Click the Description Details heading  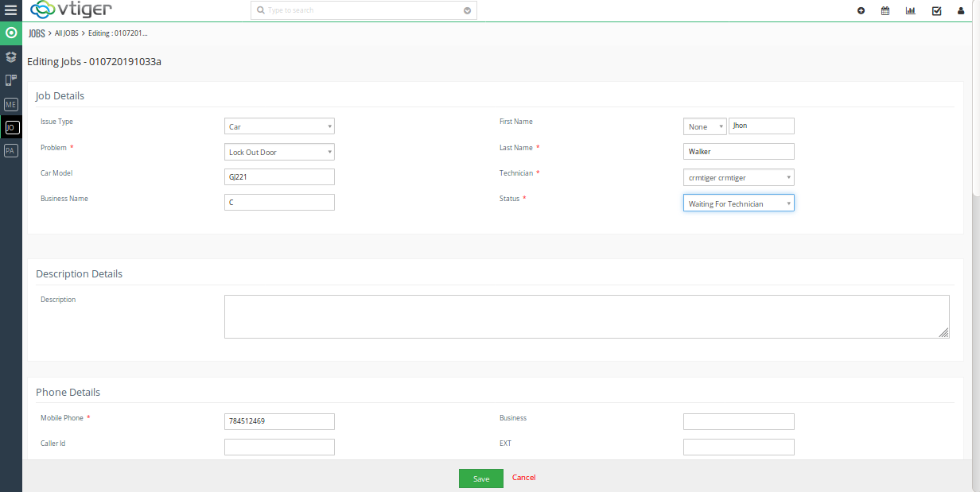pos(79,273)
